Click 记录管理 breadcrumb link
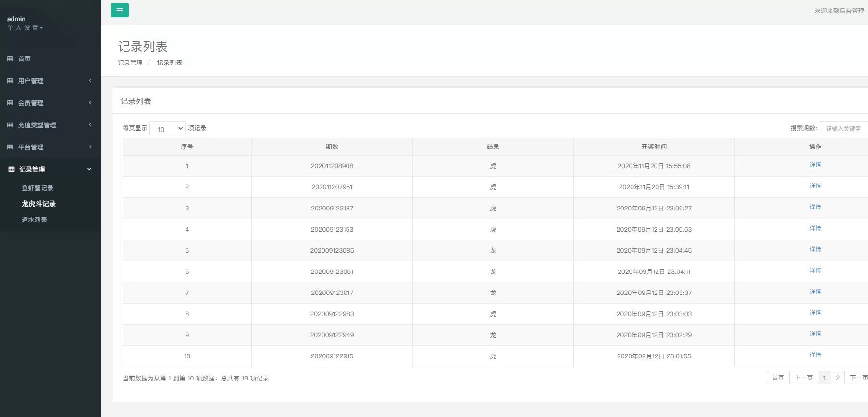Screen dimensions: 868x417 coord(130,62)
